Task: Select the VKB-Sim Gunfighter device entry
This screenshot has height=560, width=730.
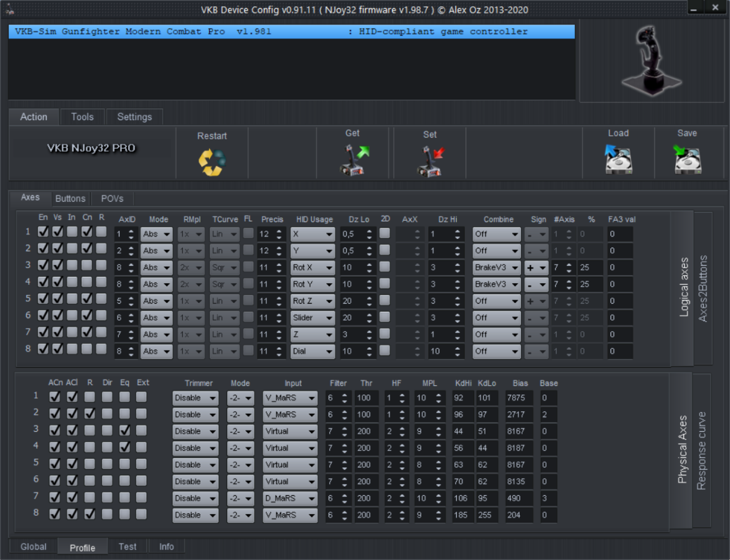Action: tap(291, 32)
